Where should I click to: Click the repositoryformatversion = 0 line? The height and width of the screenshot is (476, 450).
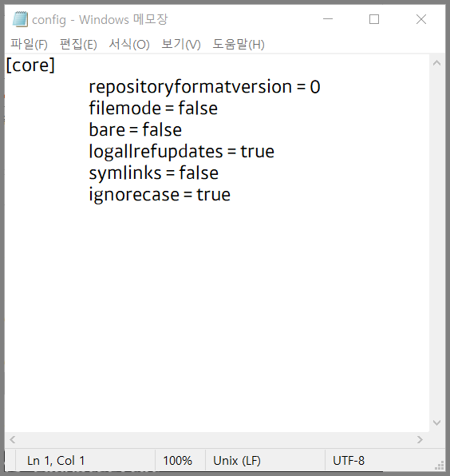point(204,87)
